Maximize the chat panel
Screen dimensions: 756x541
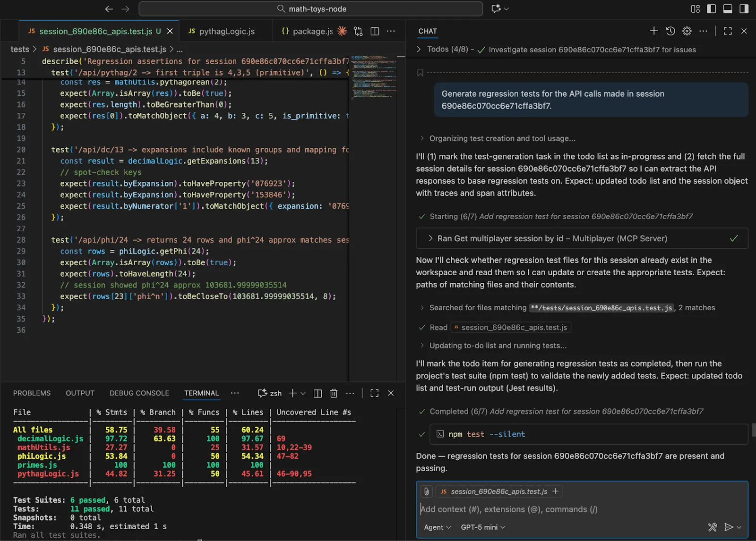(x=728, y=31)
